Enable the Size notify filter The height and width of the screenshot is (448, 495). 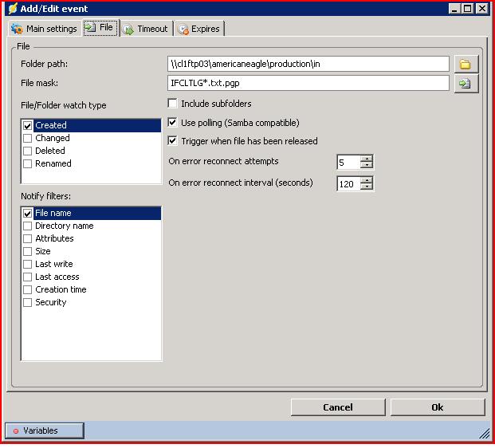[x=28, y=251]
